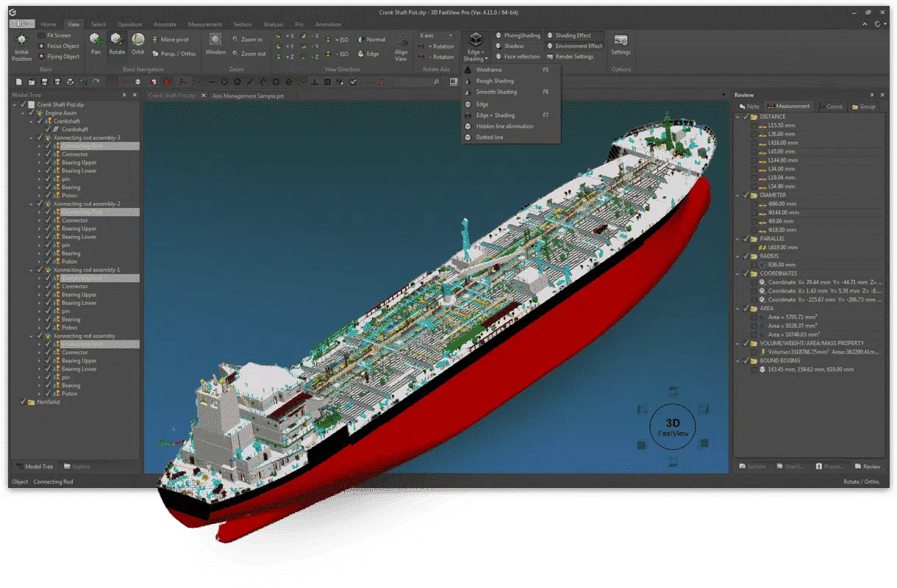Image resolution: width=897 pixels, height=588 pixels.
Task: Click the Undo arrow in quick toolbar
Action: [x=82, y=82]
